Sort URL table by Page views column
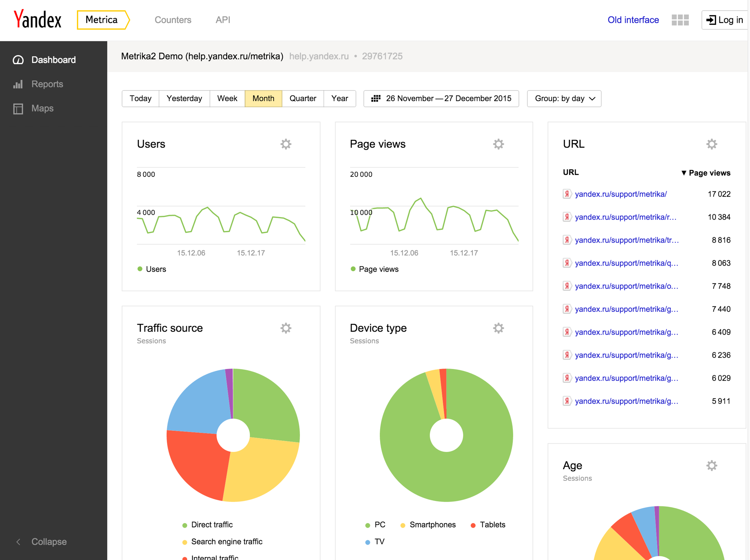Viewport: 750px width, 560px height. click(x=706, y=173)
